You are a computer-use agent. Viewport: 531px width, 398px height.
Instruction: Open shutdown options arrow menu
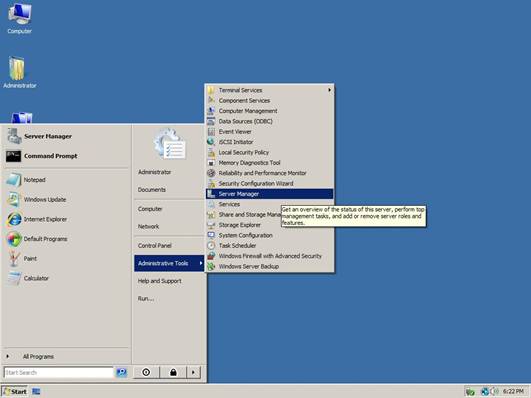(193, 372)
